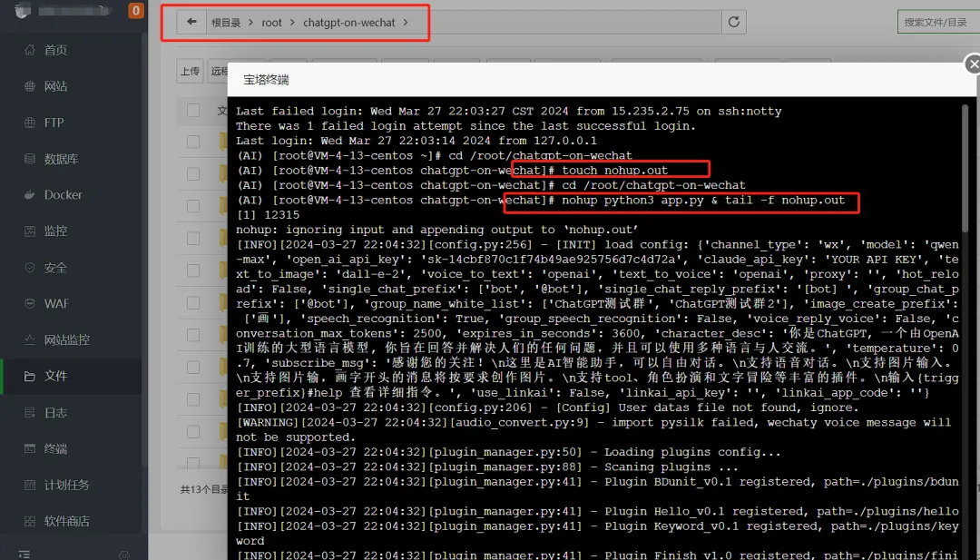The height and width of the screenshot is (560, 980).
Task: Click the root breadcrumb link
Action: (x=271, y=23)
